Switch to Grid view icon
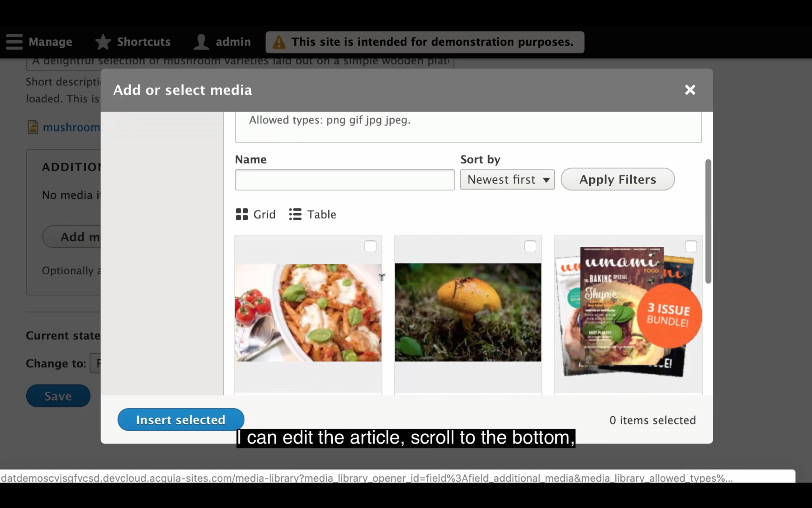This screenshot has height=508, width=812. [242, 214]
